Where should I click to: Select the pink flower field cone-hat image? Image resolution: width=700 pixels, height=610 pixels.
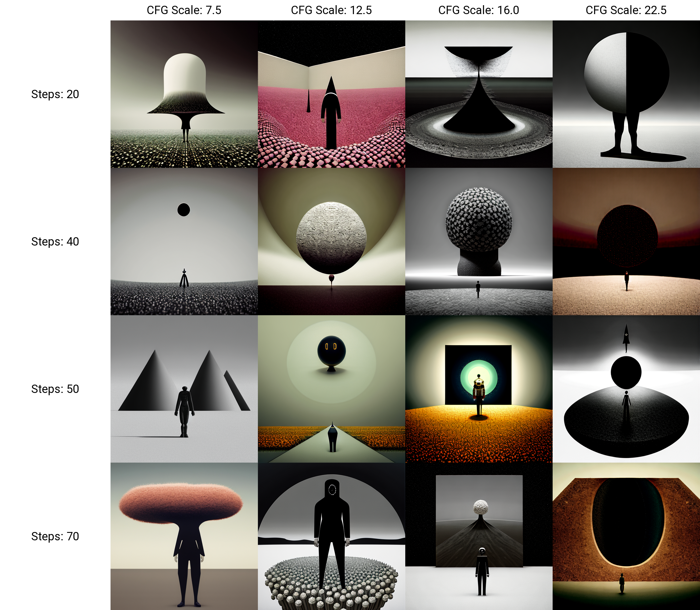331,94
